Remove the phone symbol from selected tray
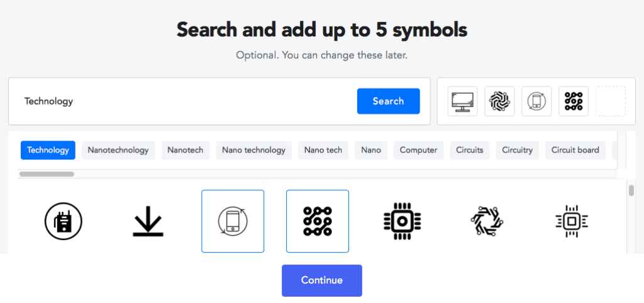 (536, 101)
